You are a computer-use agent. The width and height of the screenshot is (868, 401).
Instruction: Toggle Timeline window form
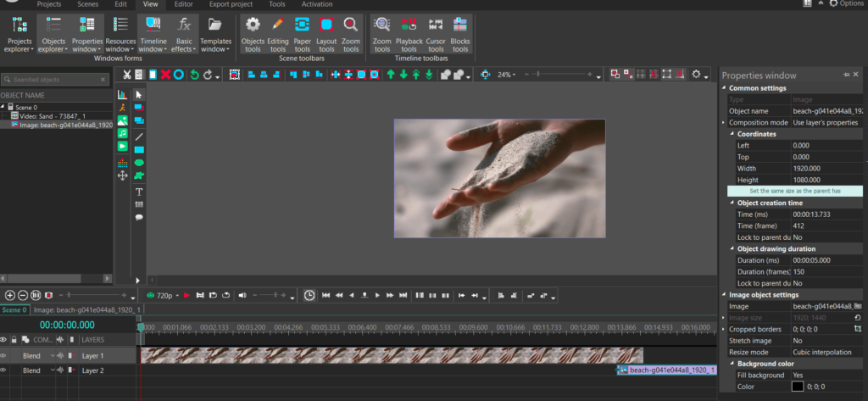tap(153, 35)
